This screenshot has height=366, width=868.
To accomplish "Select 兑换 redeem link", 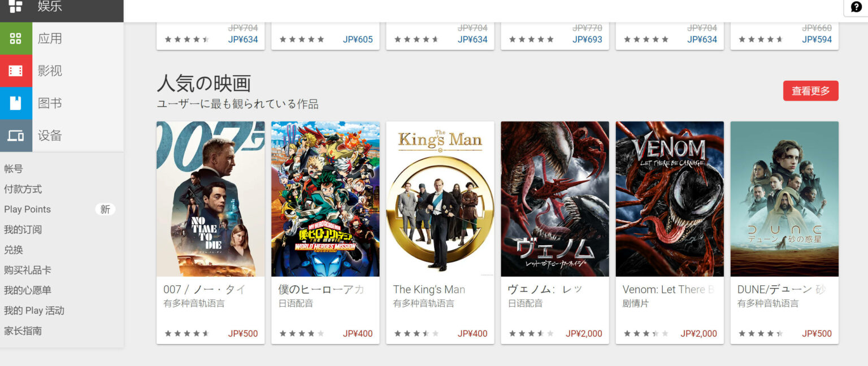I will point(14,250).
